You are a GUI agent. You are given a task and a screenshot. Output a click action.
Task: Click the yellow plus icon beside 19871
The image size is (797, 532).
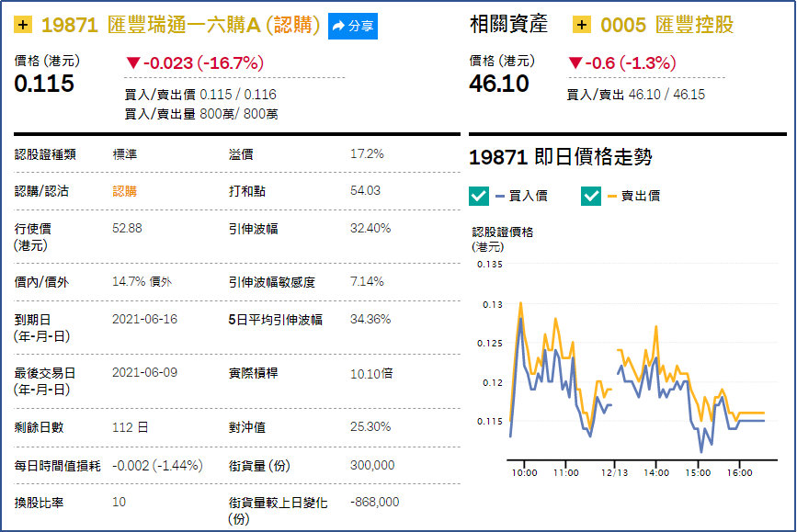tap(23, 25)
